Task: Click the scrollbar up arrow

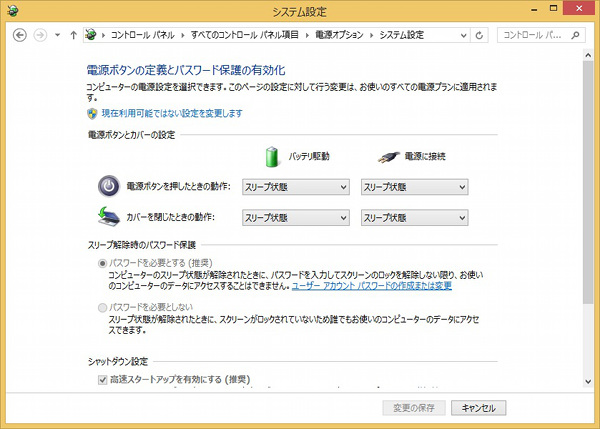Action: pos(588,55)
